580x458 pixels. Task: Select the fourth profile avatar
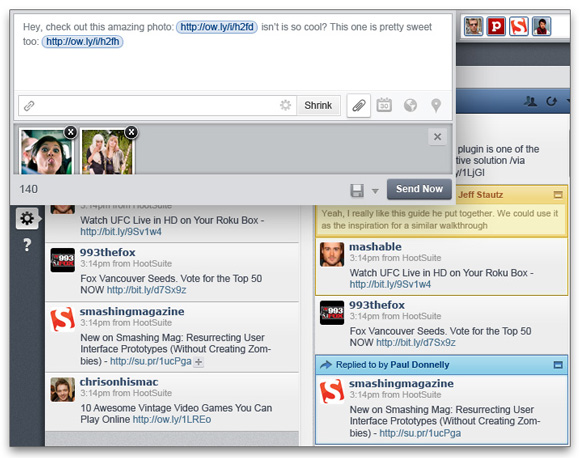coord(541,26)
